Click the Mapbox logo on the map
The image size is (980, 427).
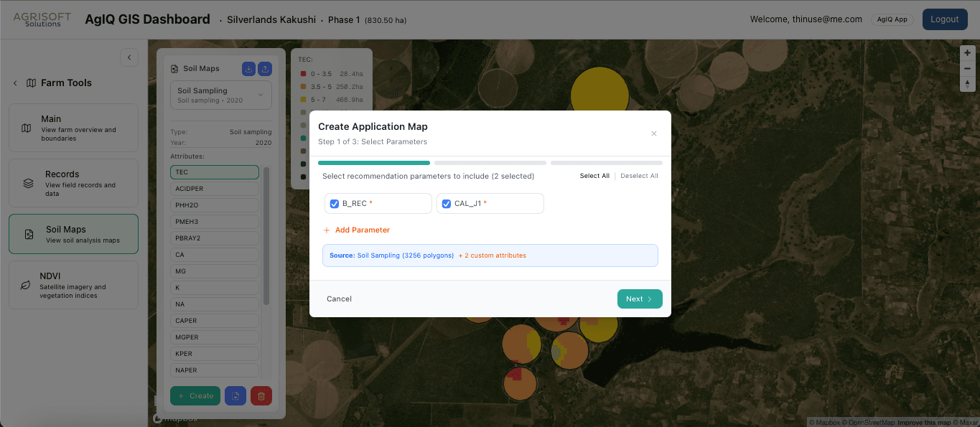pos(174,417)
